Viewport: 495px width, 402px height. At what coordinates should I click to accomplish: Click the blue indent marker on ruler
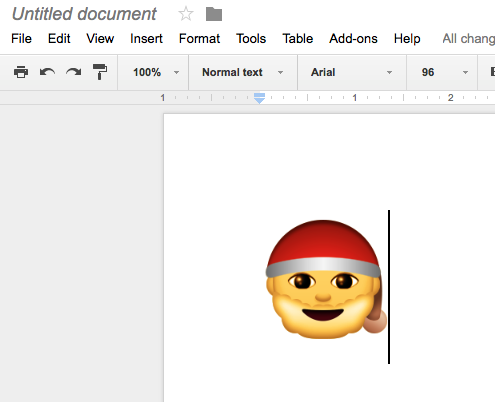[x=259, y=98]
